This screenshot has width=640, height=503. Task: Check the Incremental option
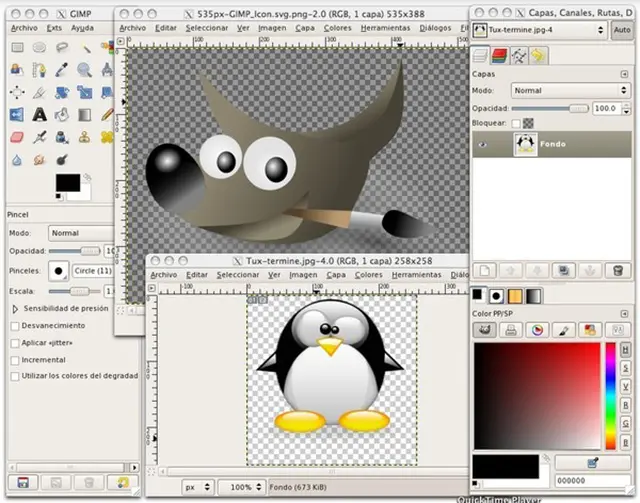coord(14,359)
